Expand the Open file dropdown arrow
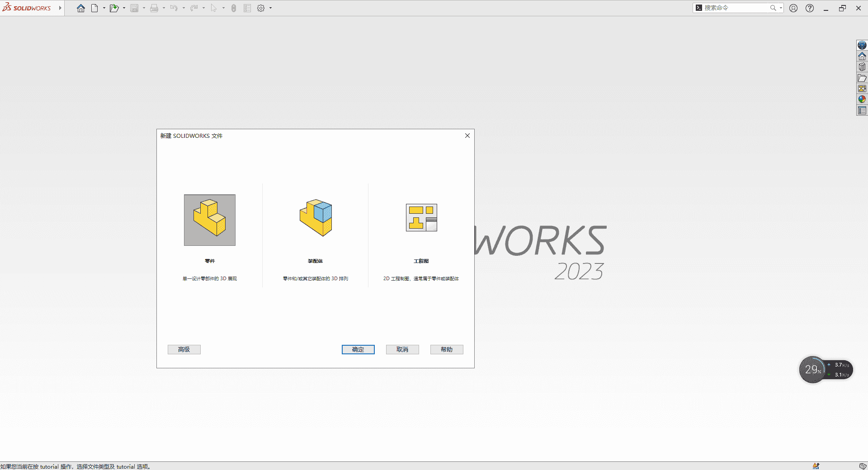The height and width of the screenshot is (470, 868). (124, 8)
